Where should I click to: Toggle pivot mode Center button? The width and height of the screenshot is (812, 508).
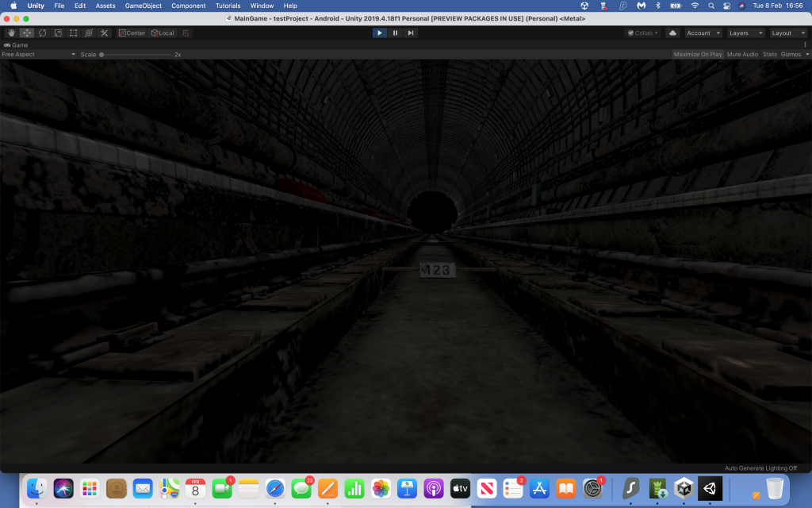(x=132, y=33)
